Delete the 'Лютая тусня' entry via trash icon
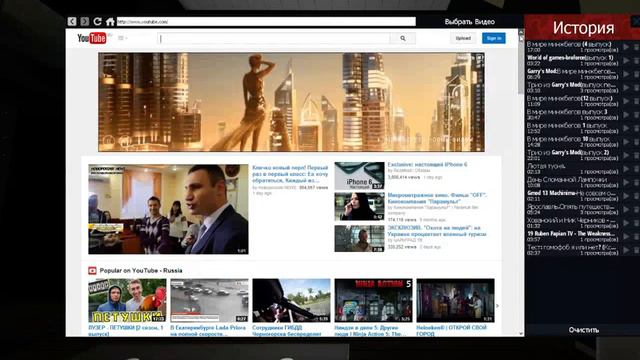 tap(636, 169)
